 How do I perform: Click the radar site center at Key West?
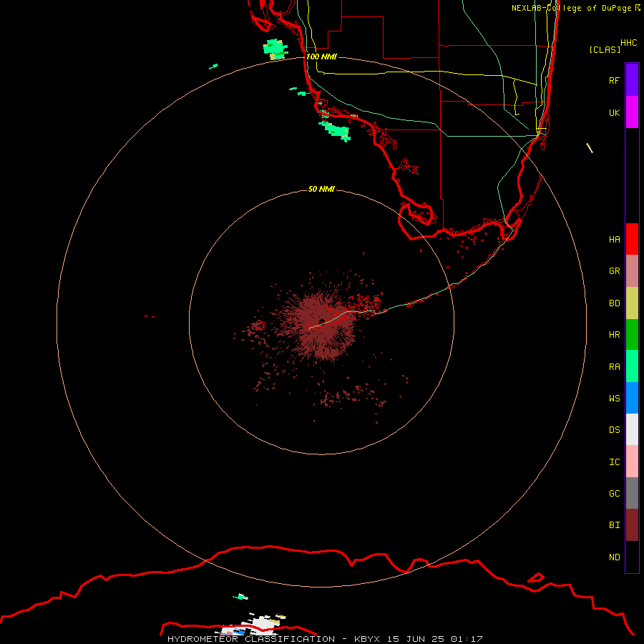[x=321, y=321]
